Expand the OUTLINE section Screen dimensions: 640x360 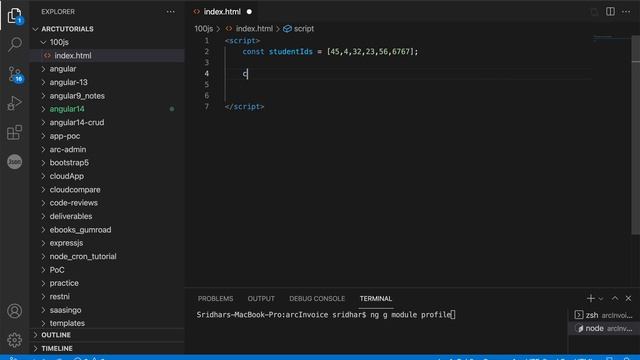click(56, 335)
